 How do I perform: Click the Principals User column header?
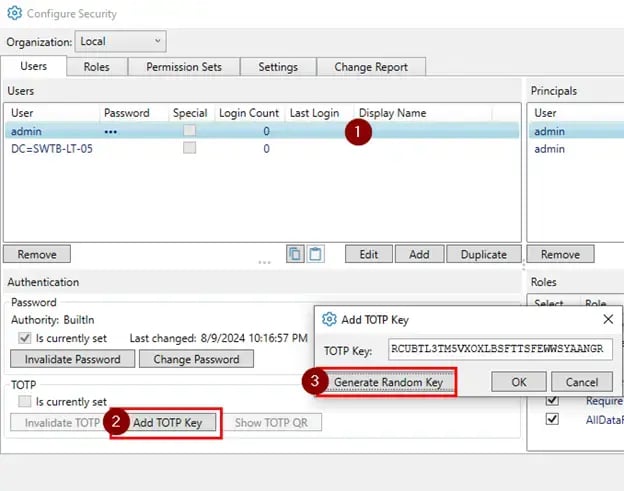tap(576, 113)
